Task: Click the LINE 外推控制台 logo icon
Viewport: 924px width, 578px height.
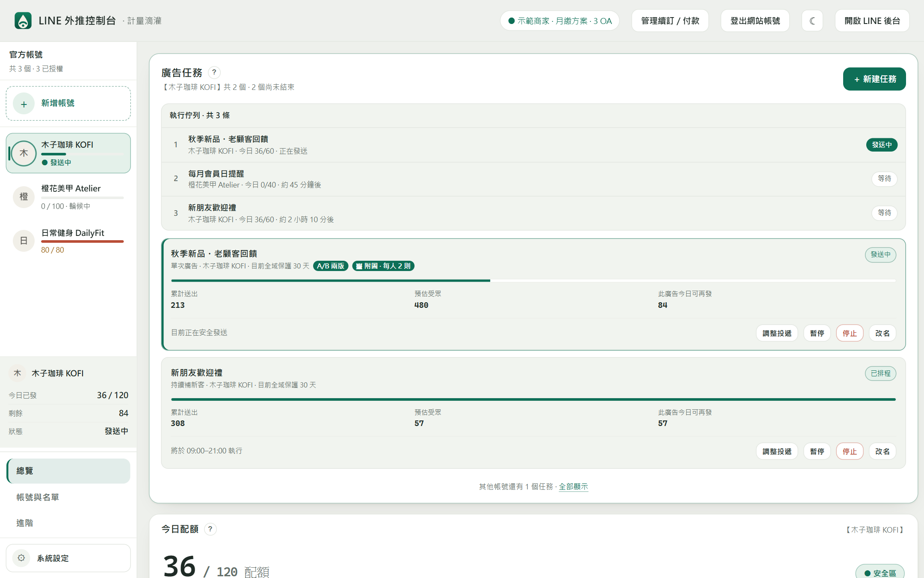Action: [x=23, y=21]
